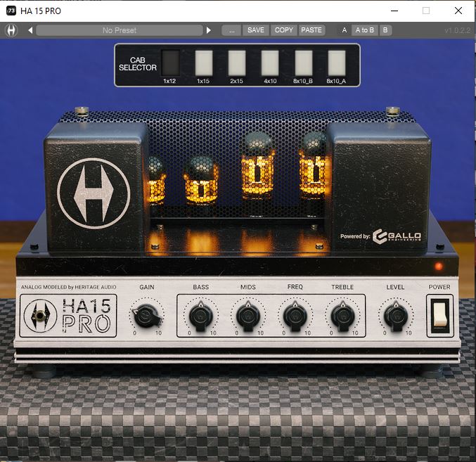The height and width of the screenshot is (462, 476).
Task: Click the BASS knob
Action: (200, 316)
